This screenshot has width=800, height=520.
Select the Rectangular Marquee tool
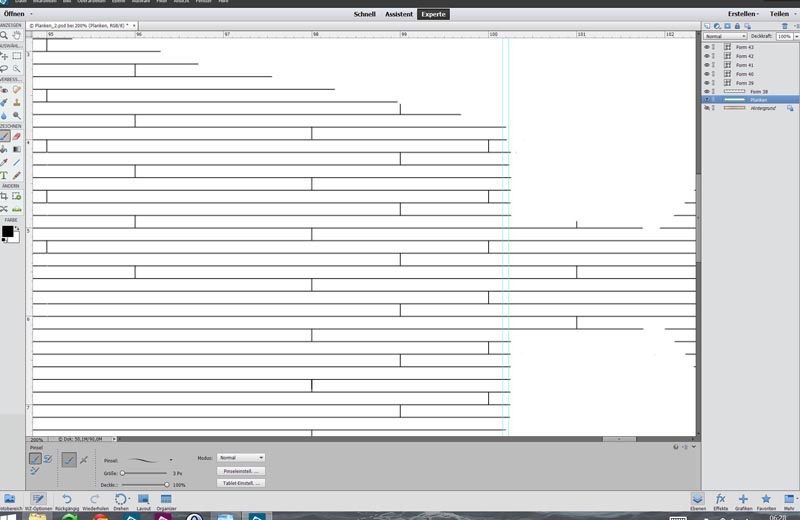[17, 56]
